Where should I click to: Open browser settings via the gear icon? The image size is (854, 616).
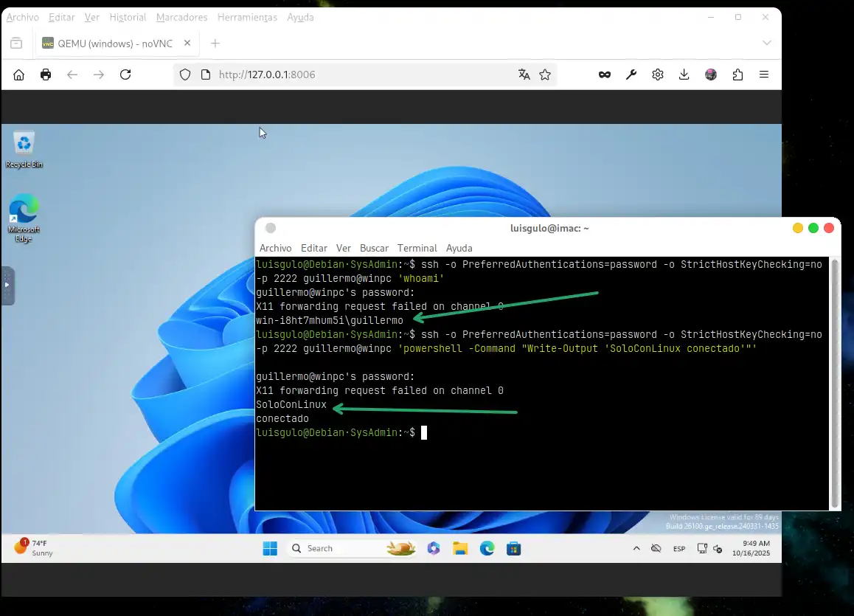[657, 75]
